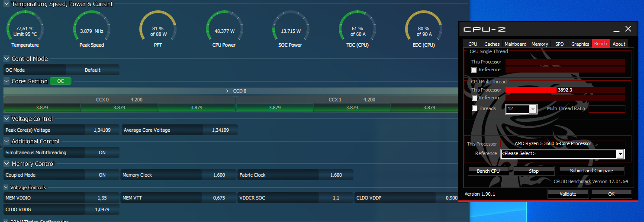Click the Memory Clock 1.600 value
The width and height of the screenshot is (644, 222).
coord(219,175)
